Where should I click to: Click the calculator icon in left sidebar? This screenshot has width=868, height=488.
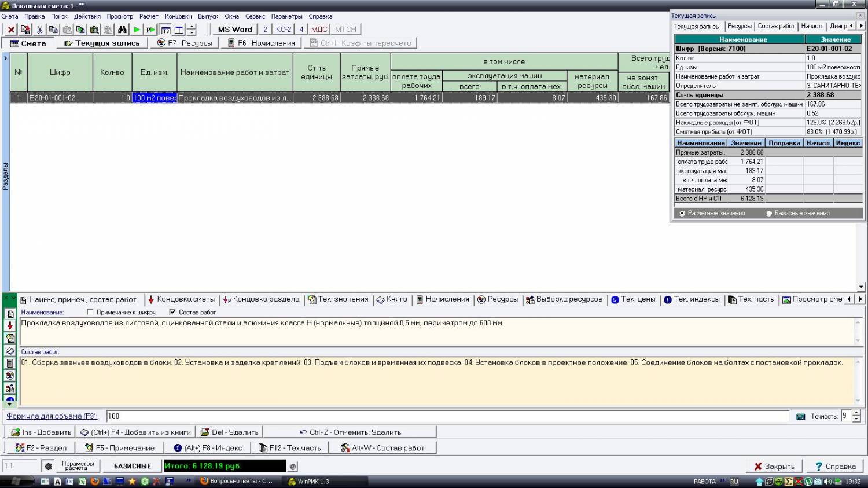pyautogui.click(x=10, y=363)
